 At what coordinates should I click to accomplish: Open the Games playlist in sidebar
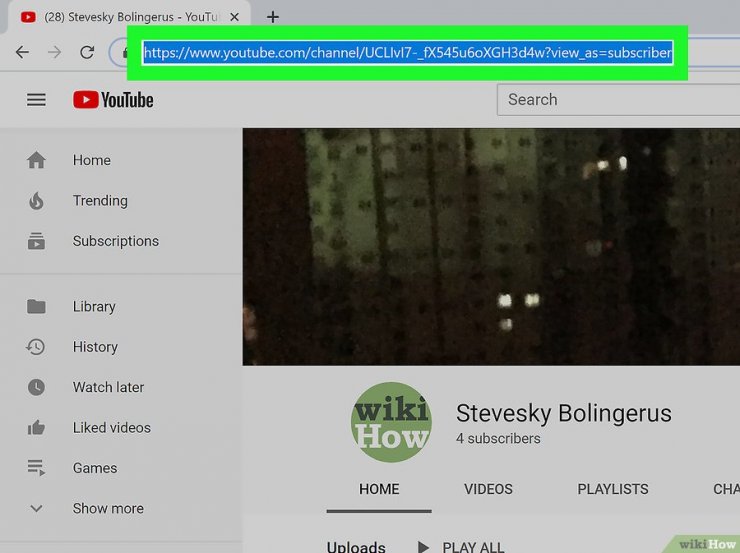(95, 468)
